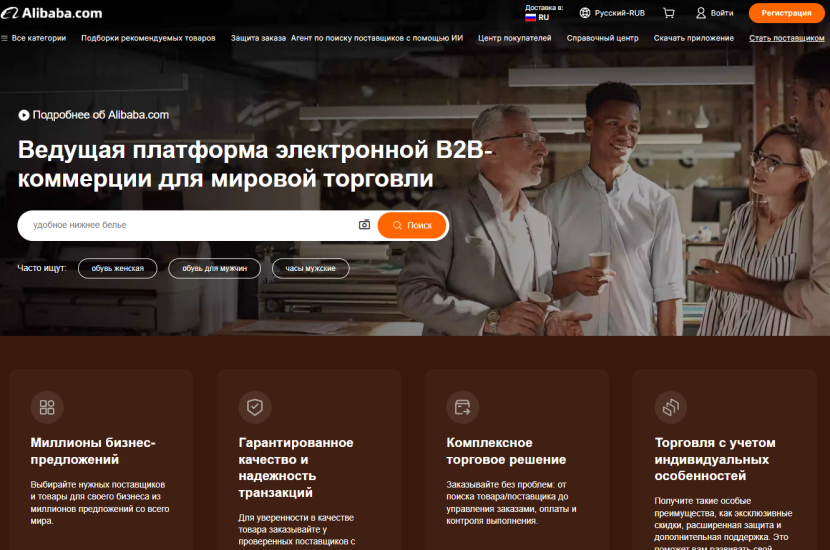Open the Русский-RUB language and currency selector
Image resolution: width=830 pixels, height=550 pixels.
612,13
